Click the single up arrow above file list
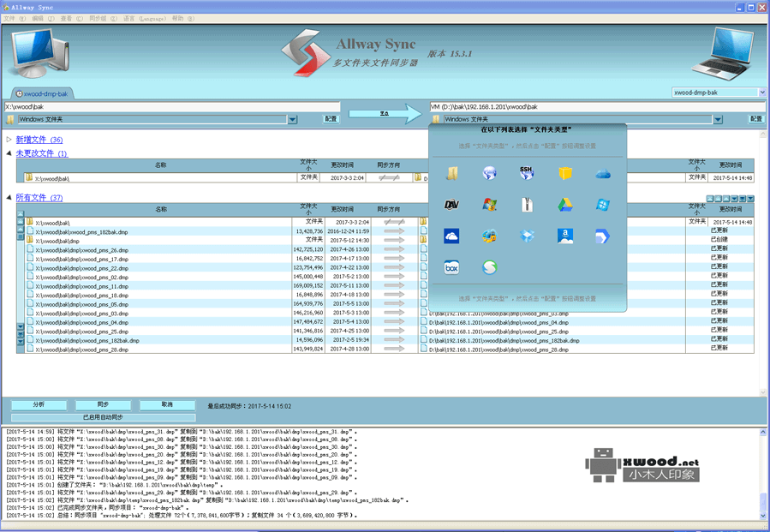This screenshot has width=770, height=532. pyautogui.click(x=725, y=199)
